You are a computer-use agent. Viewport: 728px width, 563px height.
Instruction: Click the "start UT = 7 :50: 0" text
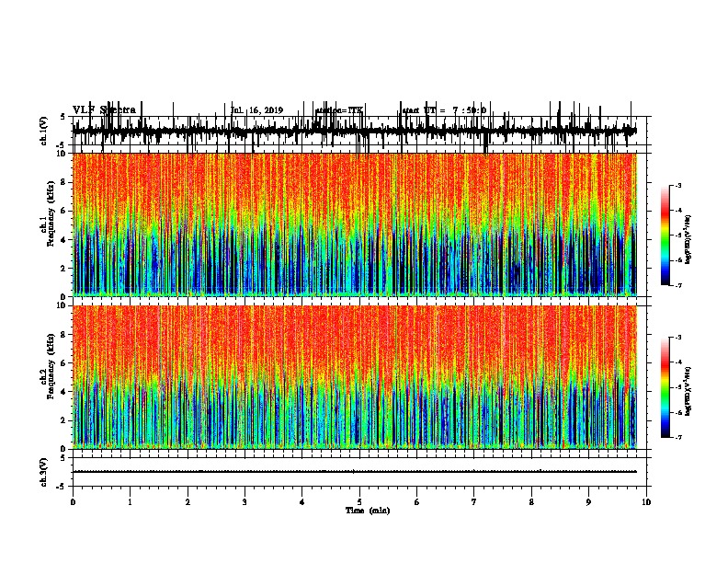click(444, 110)
